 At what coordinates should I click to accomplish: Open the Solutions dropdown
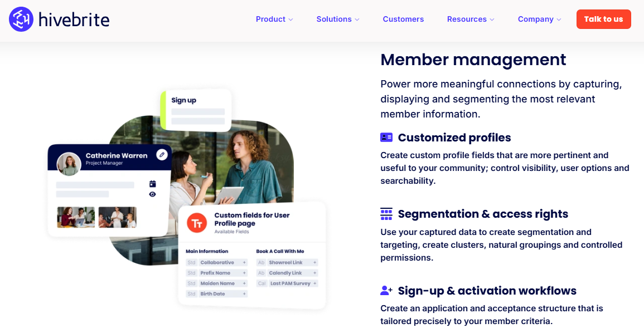click(x=338, y=19)
